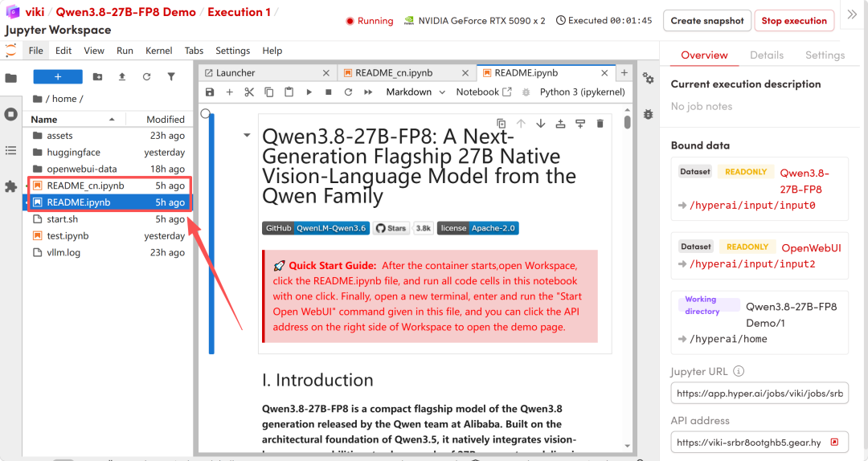Open the openwebui-data folder
Image resolution: width=868 pixels, height=461 pixels.
108,169
